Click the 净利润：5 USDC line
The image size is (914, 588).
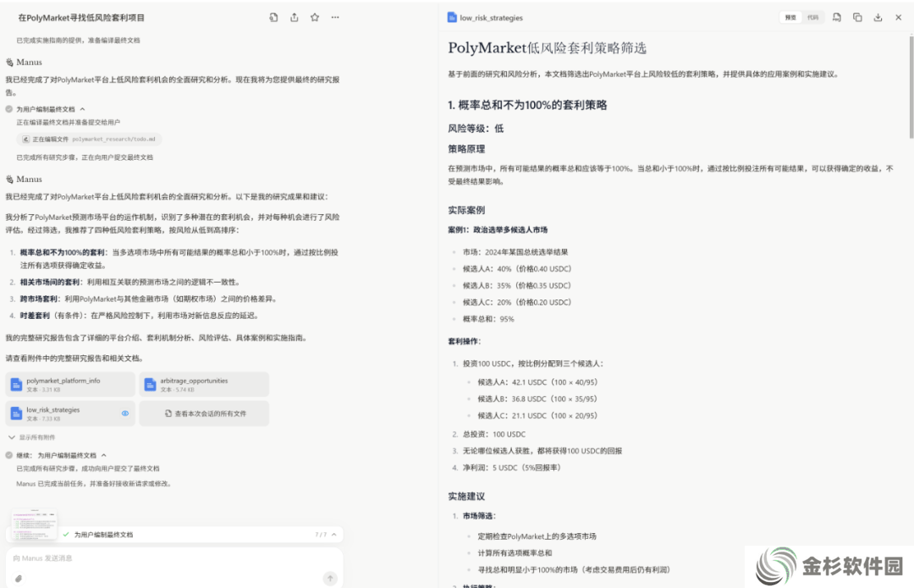click(x=512, y=467)
